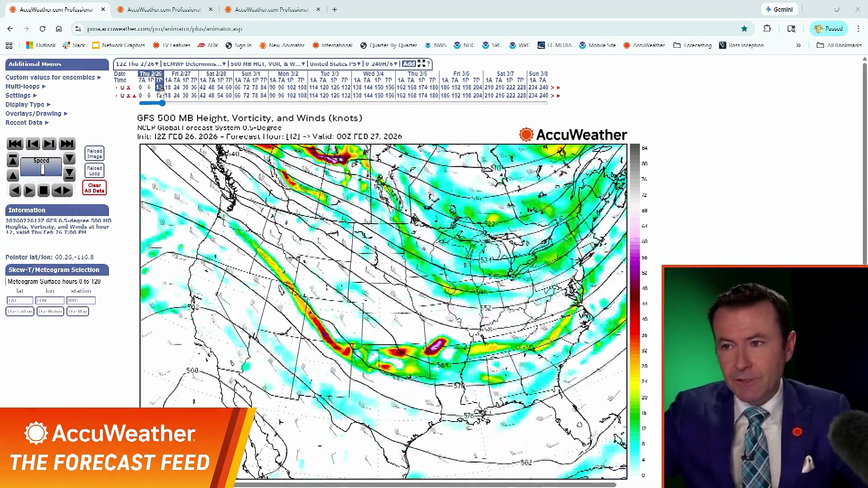This screenshot has width=868, height=488.
Task: Switch to third AccuWeather Professional tab
Action: (x=271, y=9)
